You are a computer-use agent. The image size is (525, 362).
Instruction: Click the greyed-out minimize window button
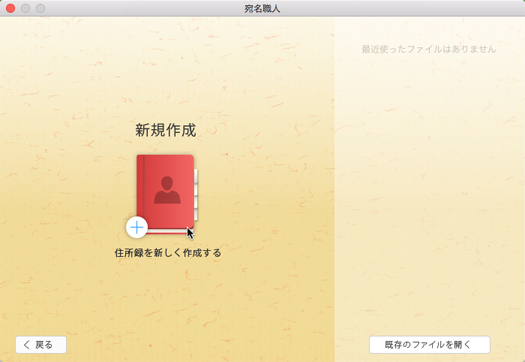(x=25, y=8)
